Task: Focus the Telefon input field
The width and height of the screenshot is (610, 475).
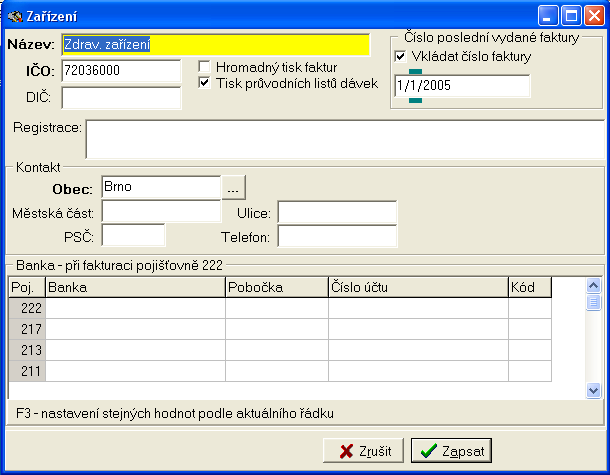Action: click(337, 236)
